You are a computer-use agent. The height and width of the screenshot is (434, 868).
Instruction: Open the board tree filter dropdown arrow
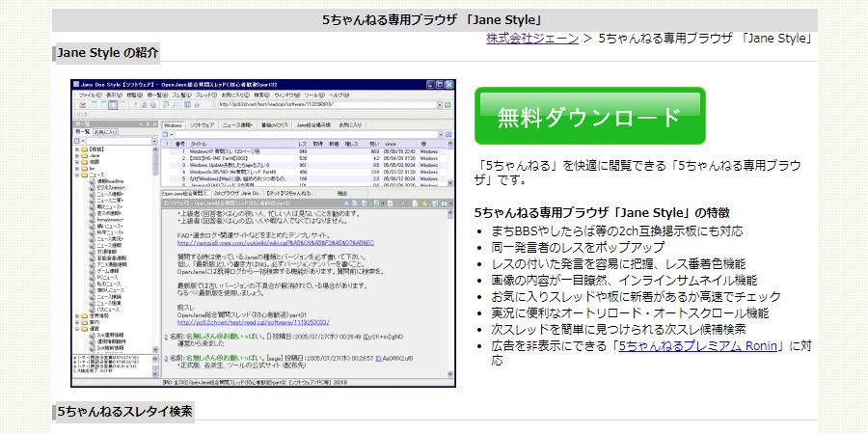154,141
